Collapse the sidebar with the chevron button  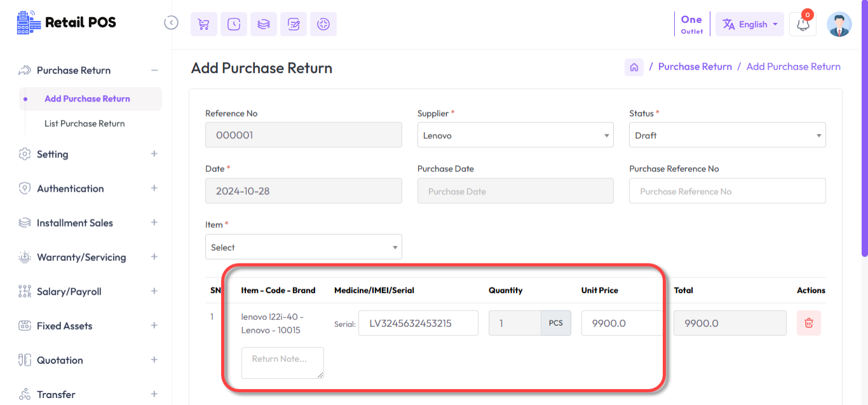click(171, 22)
